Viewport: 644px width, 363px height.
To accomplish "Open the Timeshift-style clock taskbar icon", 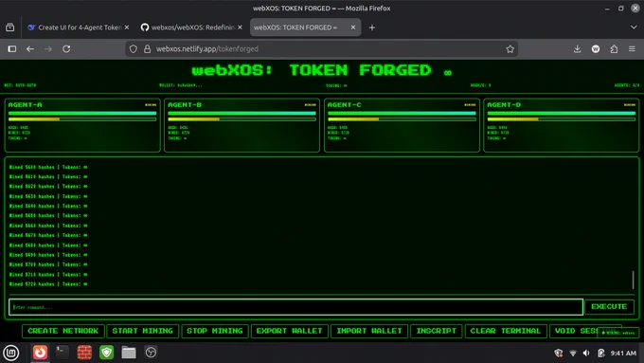I will 151,353.
